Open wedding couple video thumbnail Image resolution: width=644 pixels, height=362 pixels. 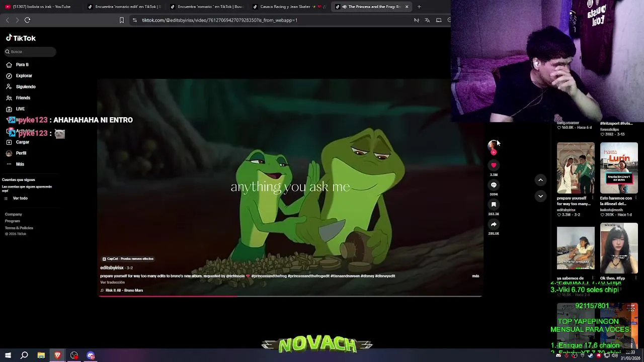coord(576,168)
